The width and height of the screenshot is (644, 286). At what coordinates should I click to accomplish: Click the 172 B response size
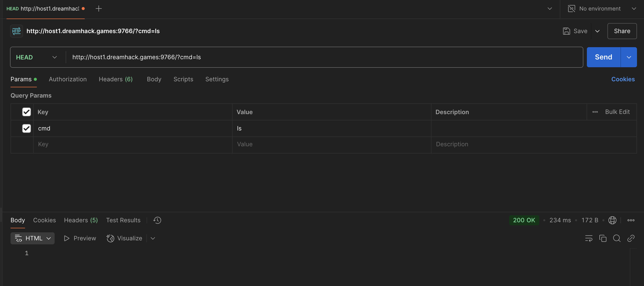[590, 220]
